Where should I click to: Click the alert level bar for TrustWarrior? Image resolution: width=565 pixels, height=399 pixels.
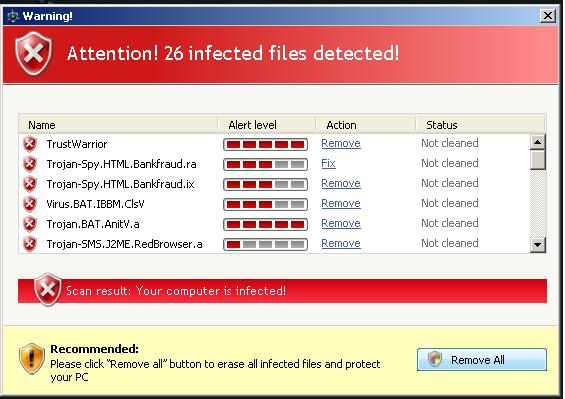tap(266, 145)
